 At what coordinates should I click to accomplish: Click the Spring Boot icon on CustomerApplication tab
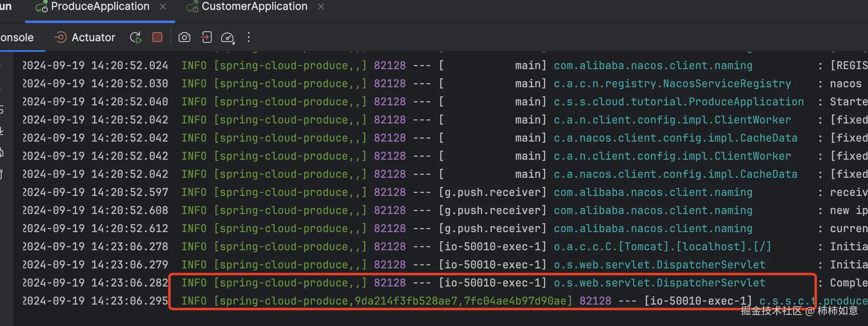pyautogui.click(x=192, y=7)
